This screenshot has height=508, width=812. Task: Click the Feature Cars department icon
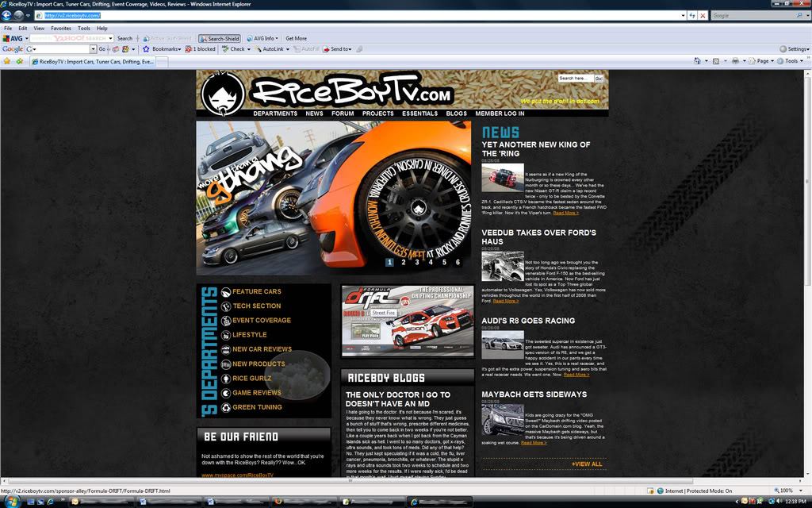click(x=226, y=292)
